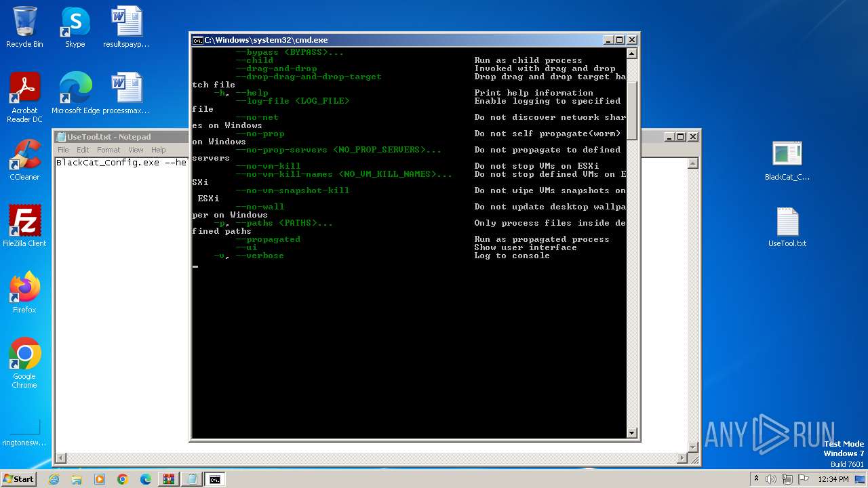This screenshot has width=868, height=488.
Task: Click Notepad's vertical scroll-down arrow
Action: pos(693,447)
